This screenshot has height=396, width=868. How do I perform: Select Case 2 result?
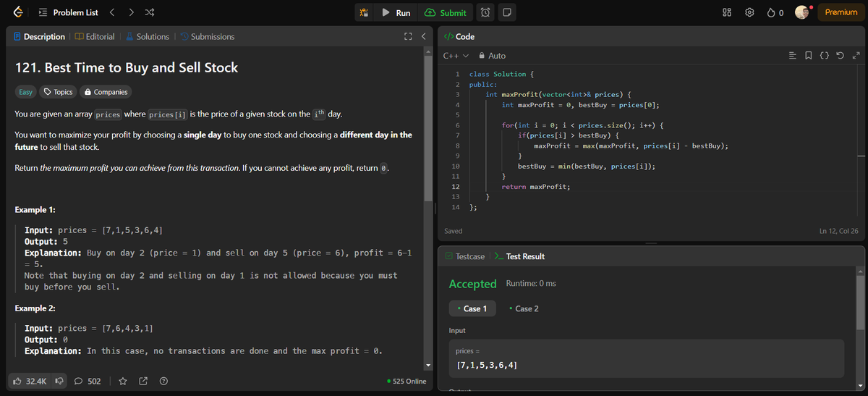click(x=524, y=308)
